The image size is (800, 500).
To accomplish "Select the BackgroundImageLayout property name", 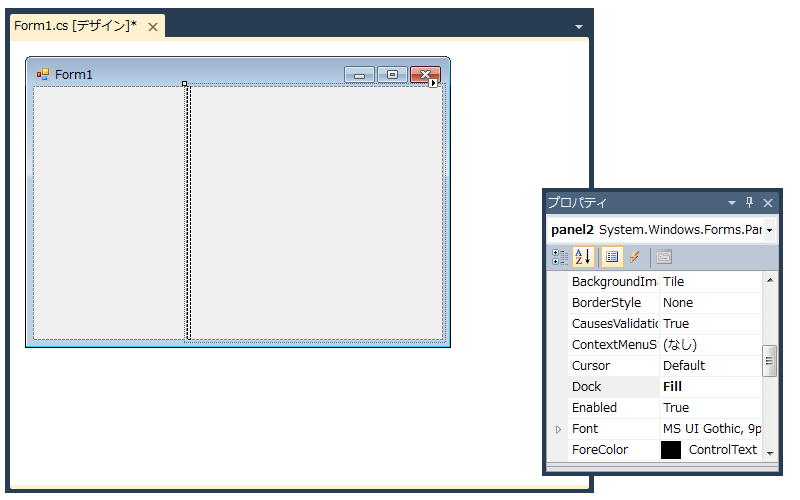I will (614, 282).
